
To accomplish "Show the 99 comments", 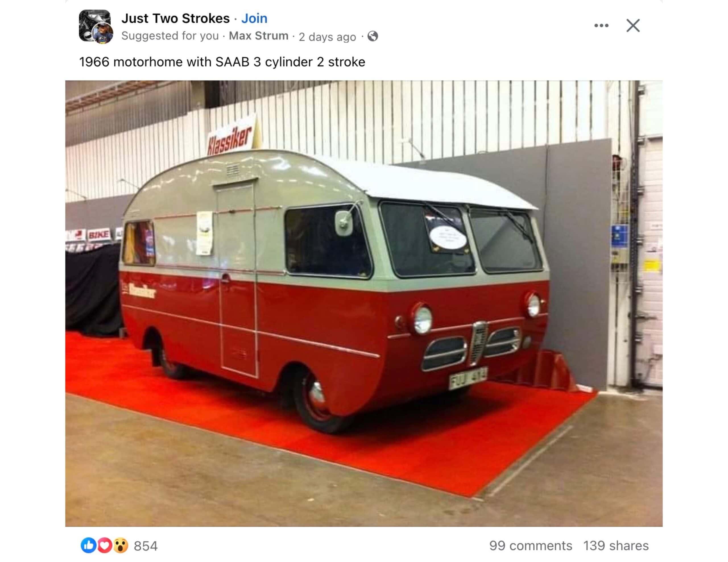I will point(530,546).
